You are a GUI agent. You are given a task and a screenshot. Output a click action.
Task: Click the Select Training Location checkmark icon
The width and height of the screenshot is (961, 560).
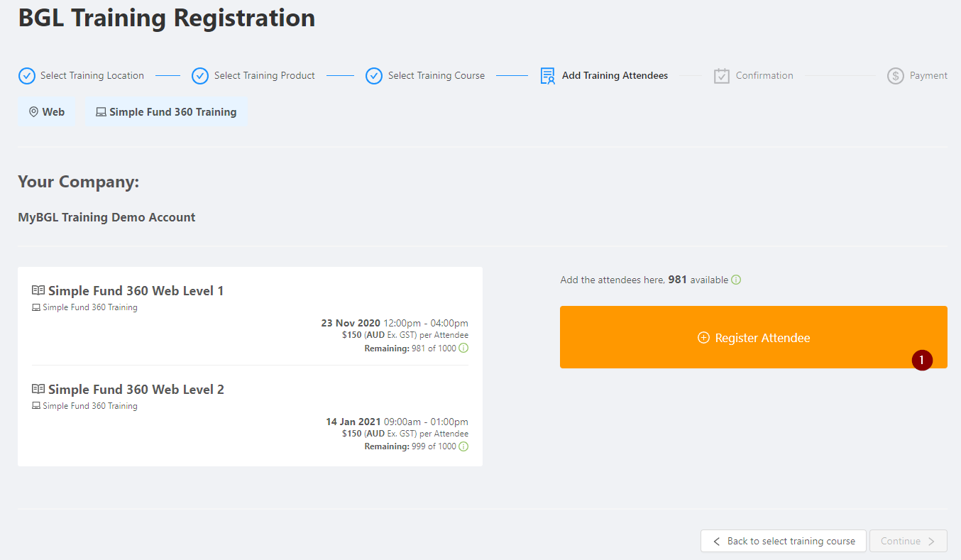26,76
